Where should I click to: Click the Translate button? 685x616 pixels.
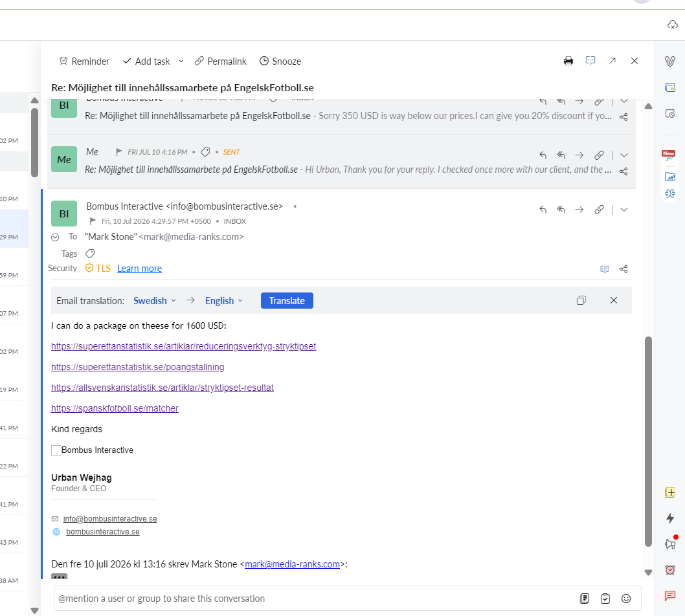[x=287, y=300]
